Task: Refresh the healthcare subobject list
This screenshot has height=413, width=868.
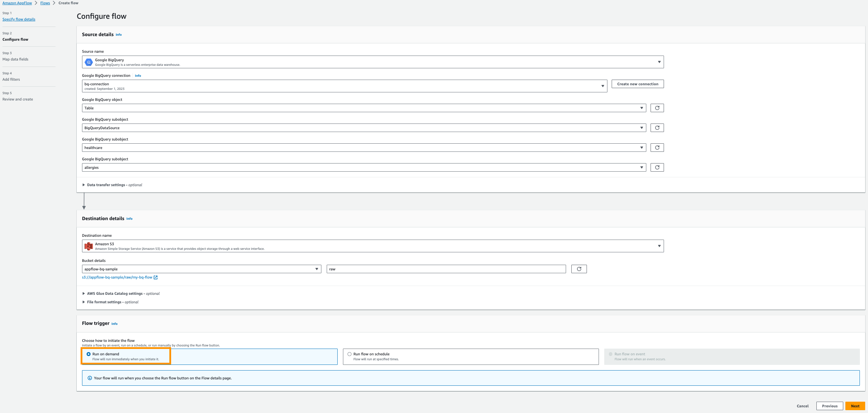Action: [657, 147]
